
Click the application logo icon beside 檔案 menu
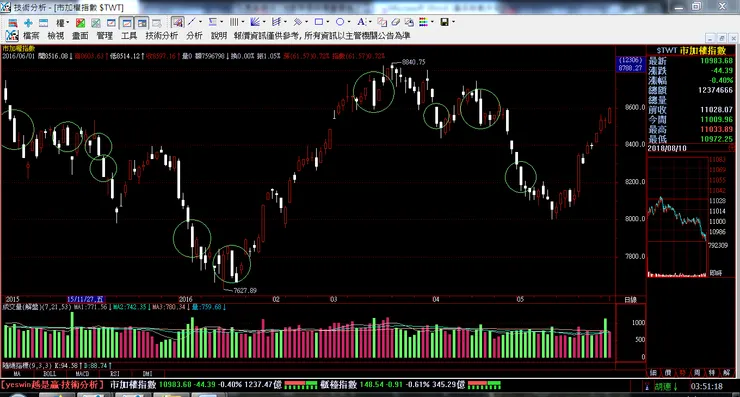tap(11, 35)
